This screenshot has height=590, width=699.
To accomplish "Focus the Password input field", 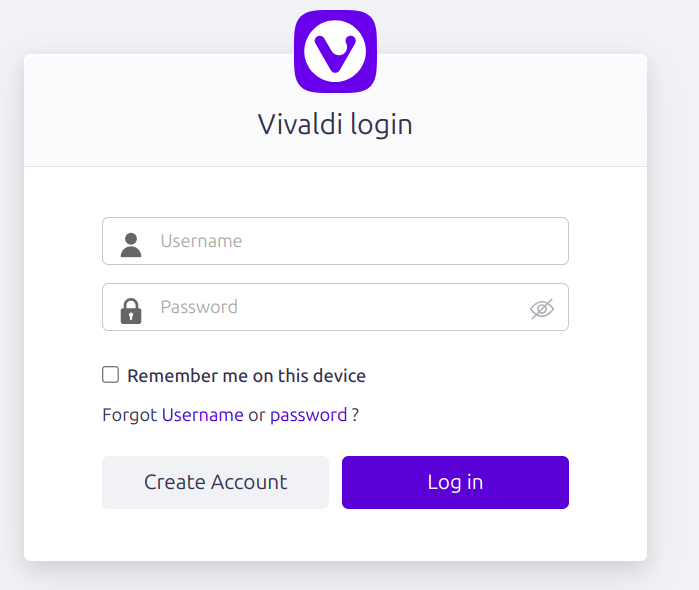I will [x=335, y=307].
